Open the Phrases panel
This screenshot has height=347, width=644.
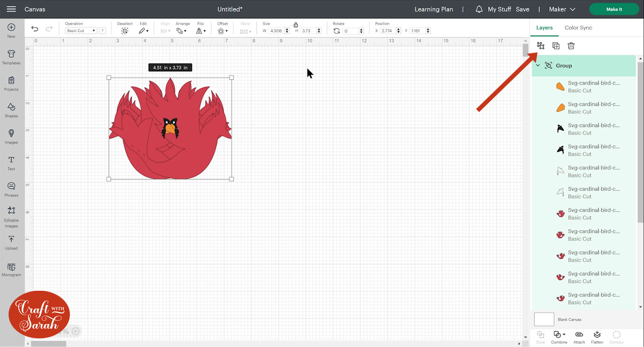coord(11,189)
